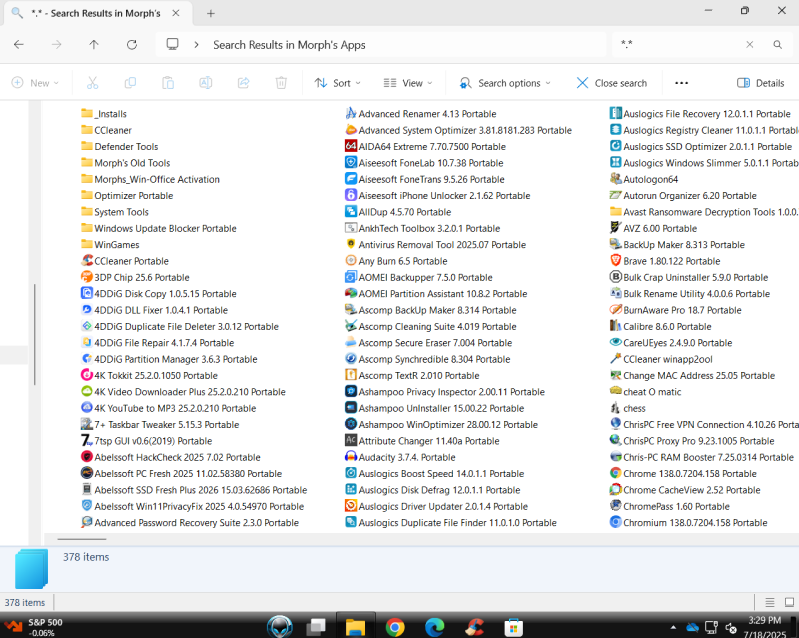The width and height of the screenshot is (799, 638).
Task: Select the 7tsp GUI v0.6(2019) Portable icon
Action: pos(87,441)
